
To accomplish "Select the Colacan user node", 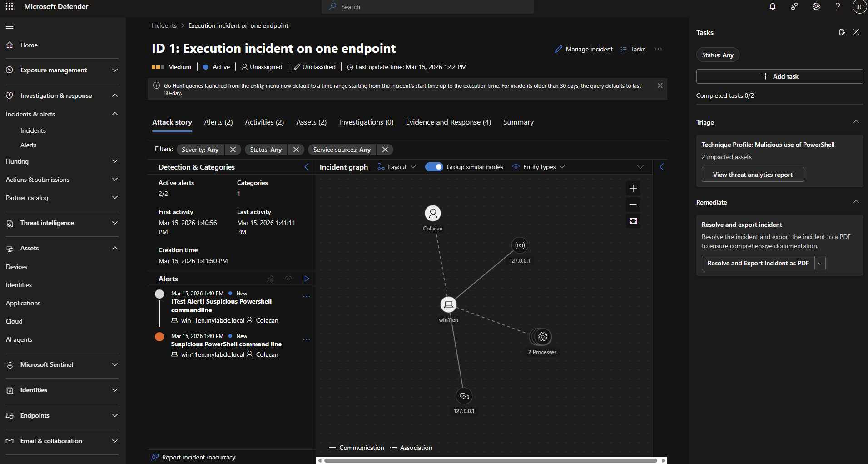I will [432, 213].
